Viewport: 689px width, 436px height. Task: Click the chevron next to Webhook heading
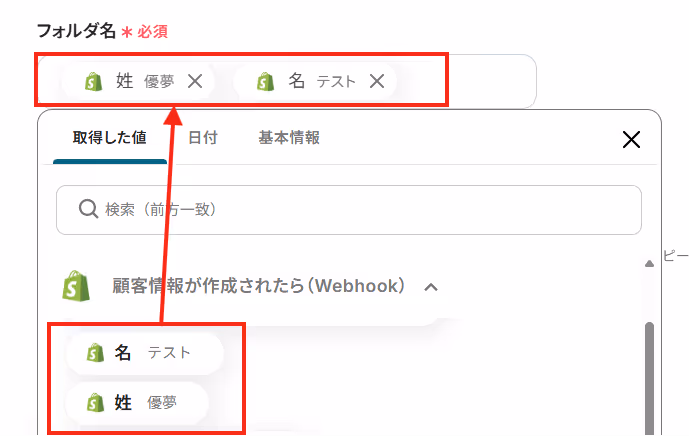431,287
